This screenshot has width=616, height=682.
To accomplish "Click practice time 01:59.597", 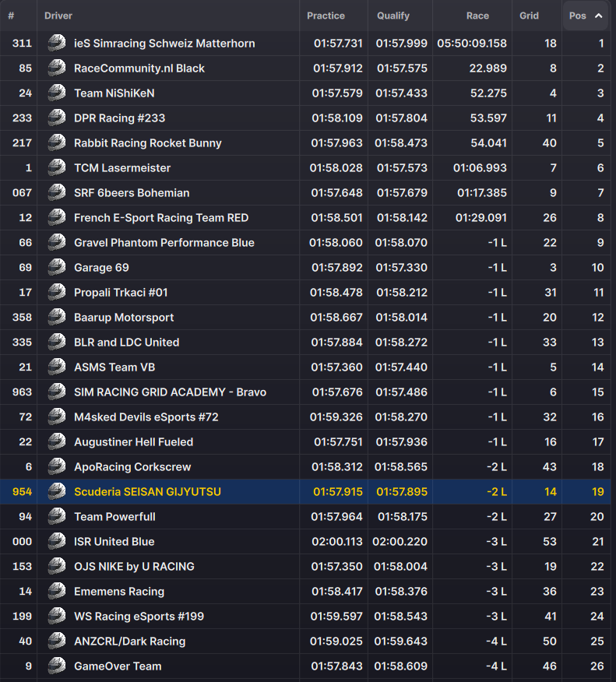I will pyautogui.click(x=336, y=616).
